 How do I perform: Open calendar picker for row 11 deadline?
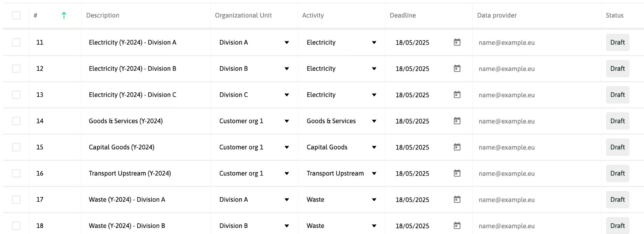457,42
